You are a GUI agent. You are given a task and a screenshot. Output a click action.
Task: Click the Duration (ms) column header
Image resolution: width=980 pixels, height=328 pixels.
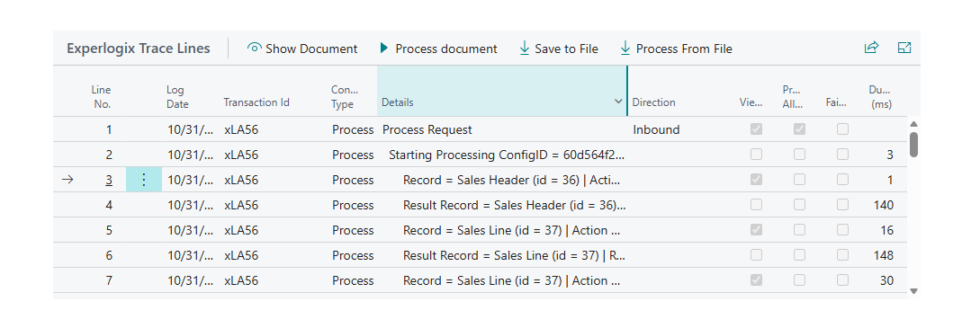[880, 97]
